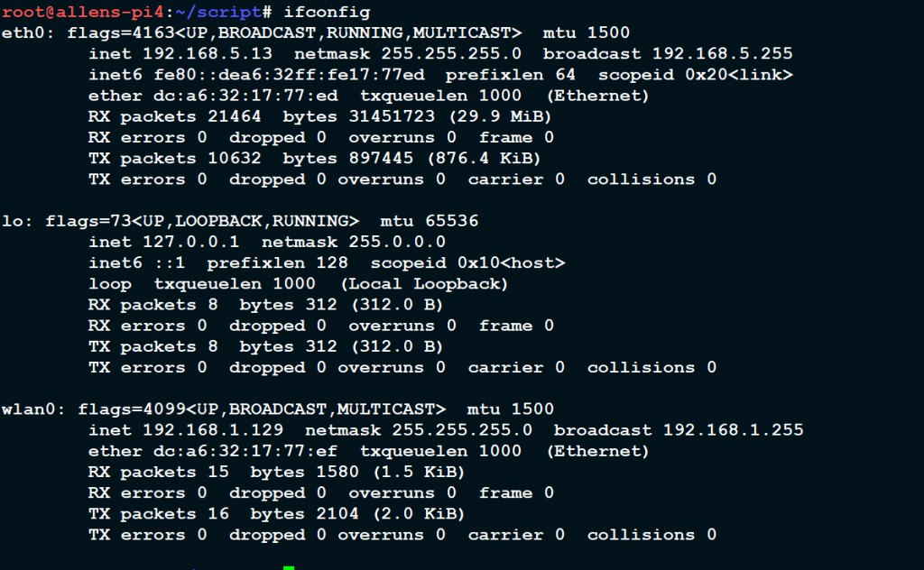This screenshot has width=924, height=570.
Task: Click the inet6 address fe80::dea6:32ff:fe17:77ed
Action: (x=289, y=75)
